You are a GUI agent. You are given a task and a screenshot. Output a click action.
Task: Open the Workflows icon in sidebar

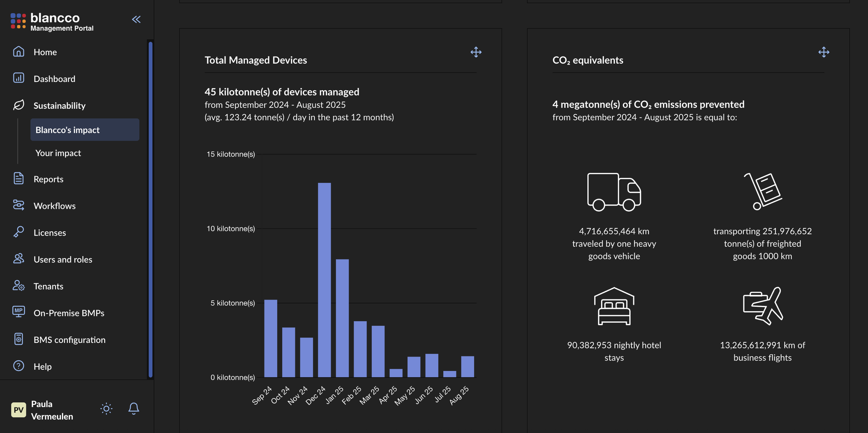(18, 205)
